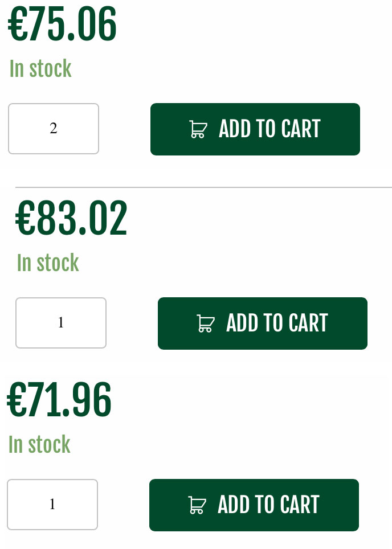The width and height of the screenshot is (392, 549).
Task: Click the €75.06 price text
Action: pyautogui.click(x=62, y=24)
